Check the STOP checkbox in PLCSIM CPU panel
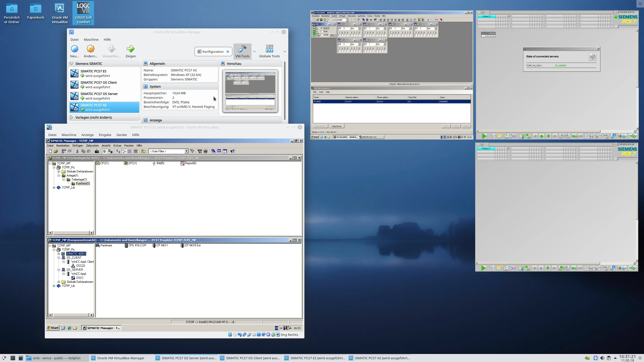This screenshot has width=644, height=362. (x=322, y=35)
